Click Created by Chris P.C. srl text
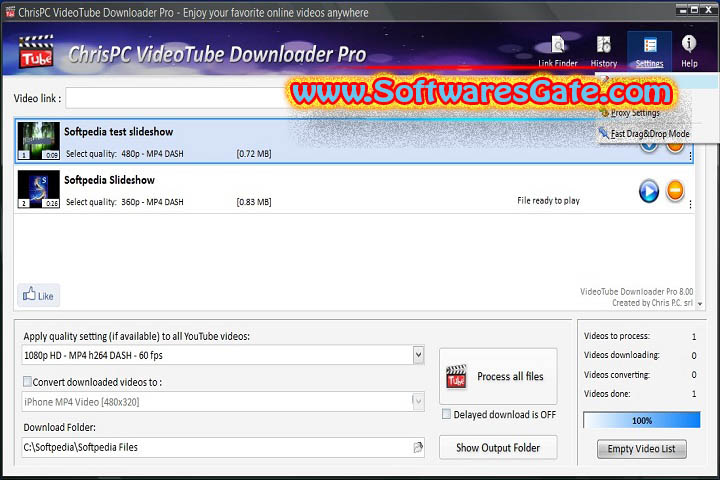 tap(652, 303)
